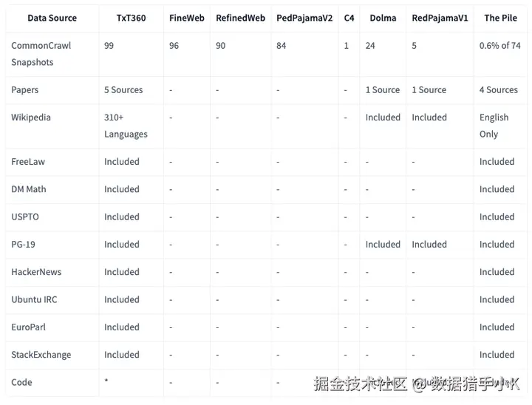Click EuroParl 'Included' under TxT360

pyautogui.click(x=122, y=327)
